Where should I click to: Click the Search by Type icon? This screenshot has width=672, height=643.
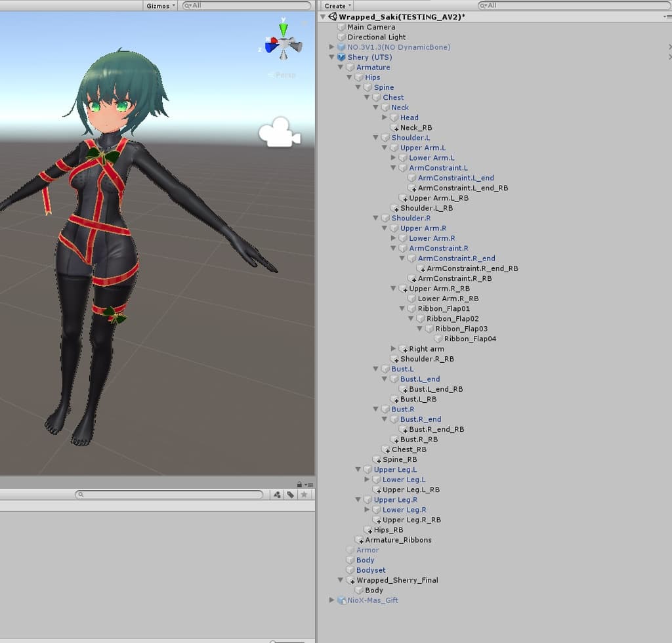pos(277,495)
